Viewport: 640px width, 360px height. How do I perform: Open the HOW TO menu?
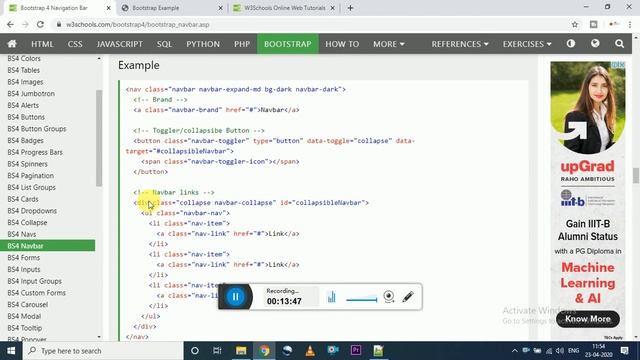click(342, 44)
